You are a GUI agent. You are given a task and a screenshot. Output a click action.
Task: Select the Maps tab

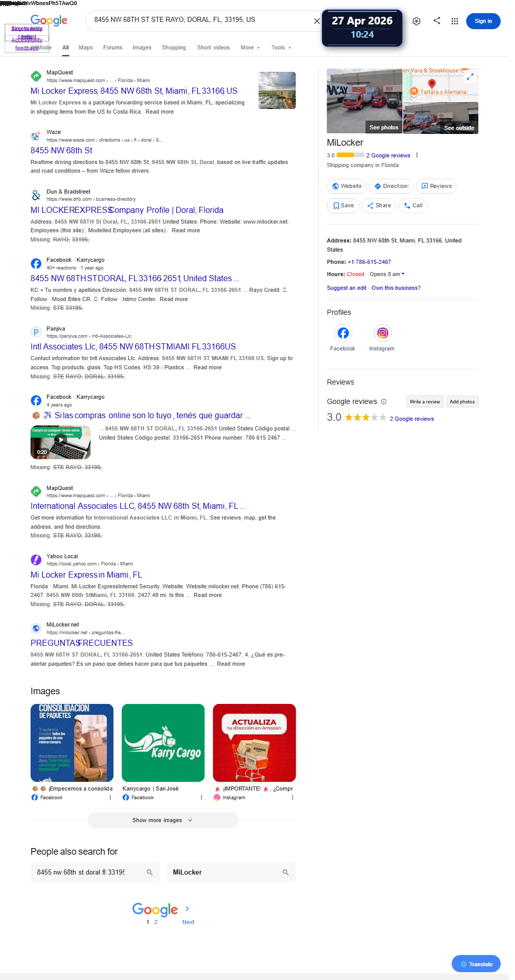85,47
